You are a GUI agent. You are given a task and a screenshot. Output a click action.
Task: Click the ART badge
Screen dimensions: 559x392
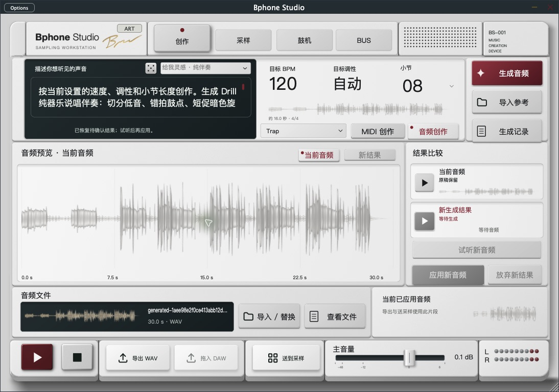coord(129,29)
